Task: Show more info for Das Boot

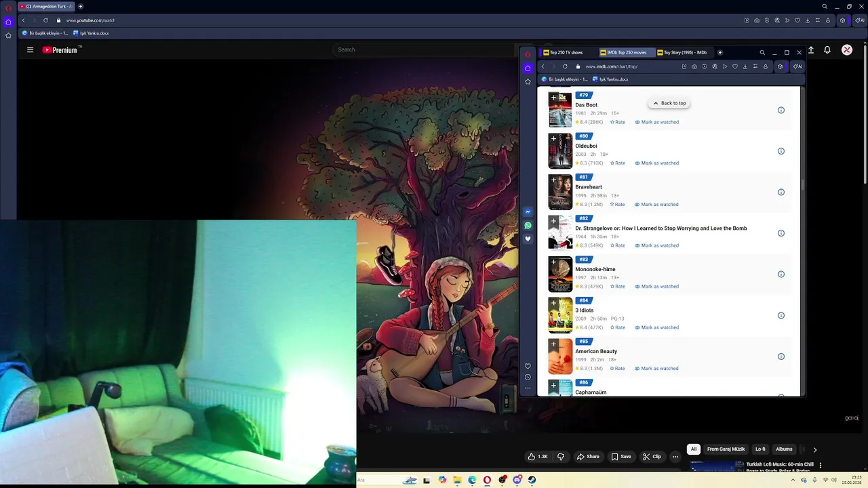Action: tap(781, 110)
